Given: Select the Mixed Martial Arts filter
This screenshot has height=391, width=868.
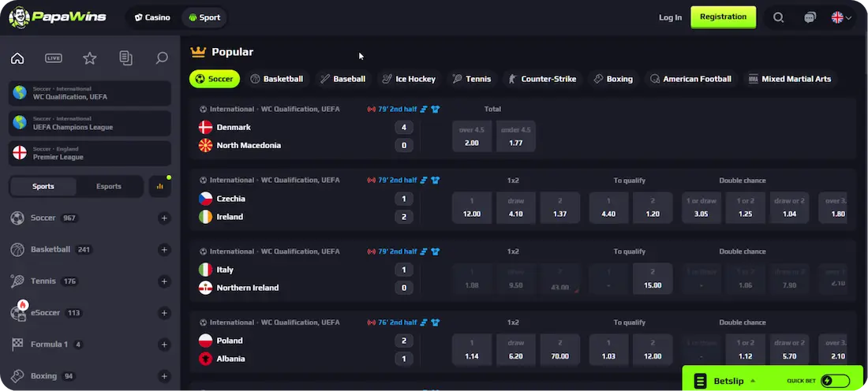Looking at the screenshot, I should click(790, 79).
